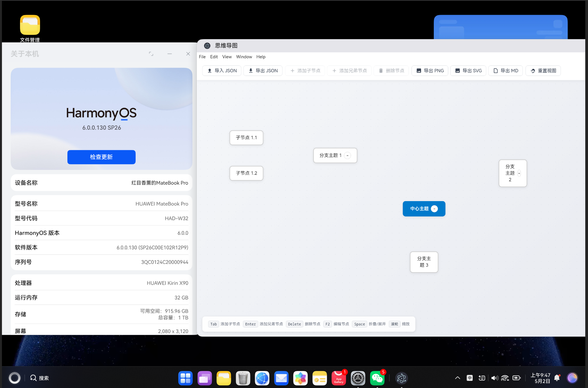Click the 添加兄弟节点 toolbar button
Viewport: 588px width, 388px height.
tap(349, 71)
